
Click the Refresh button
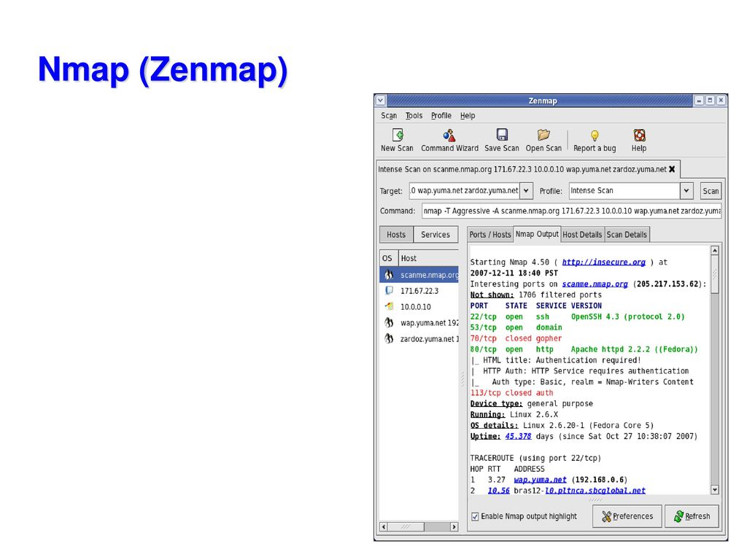pyautogui.click(x=692, y=516)
